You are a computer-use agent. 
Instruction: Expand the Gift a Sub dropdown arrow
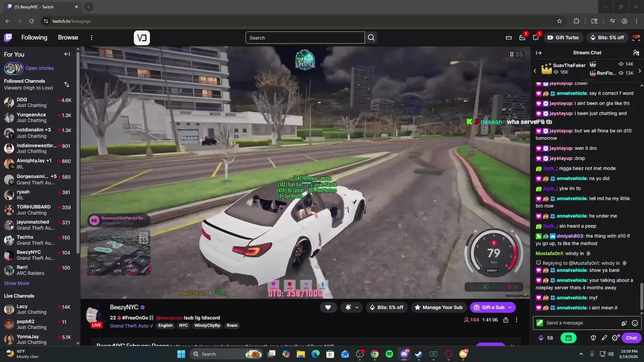click(510, 307)
